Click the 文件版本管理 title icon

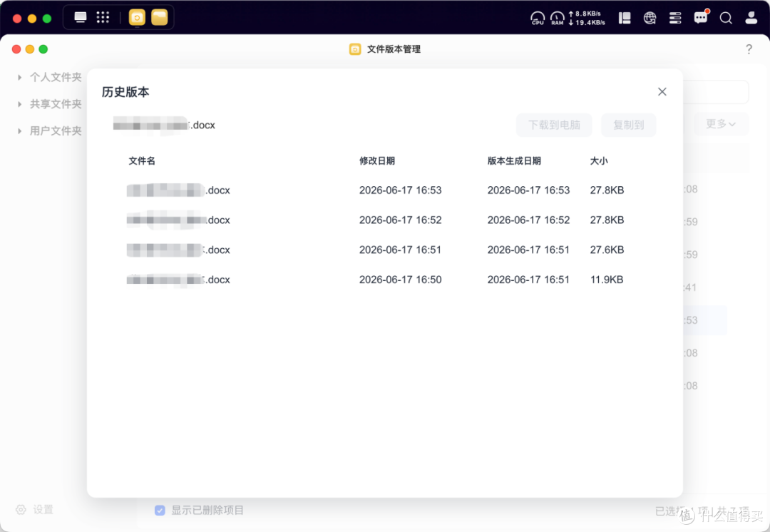click(355, 49)
